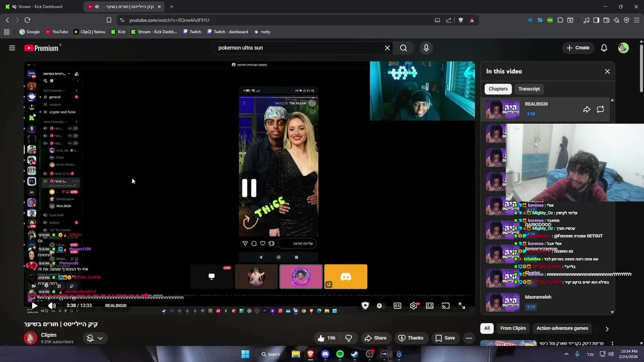This screenshot has width=644, height=362.
Task: Bookmark this page
Action: pyautogui.click(x=109, y=20)
